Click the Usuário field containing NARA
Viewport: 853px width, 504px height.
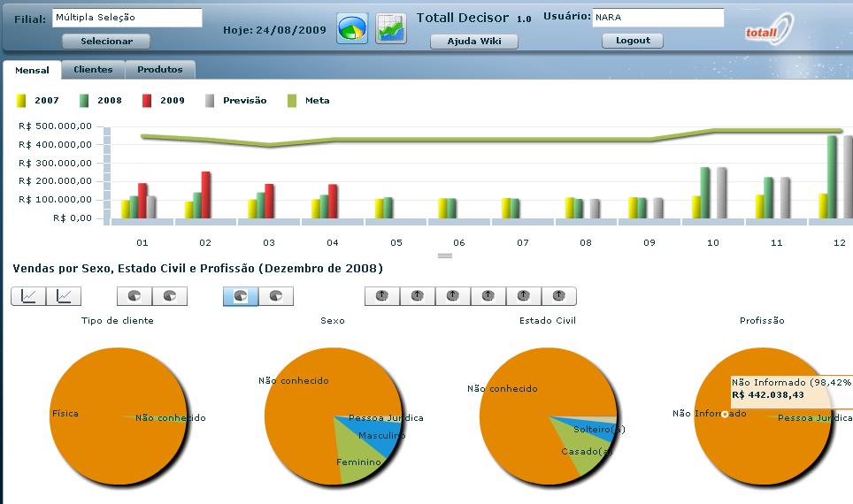(657, 18)
